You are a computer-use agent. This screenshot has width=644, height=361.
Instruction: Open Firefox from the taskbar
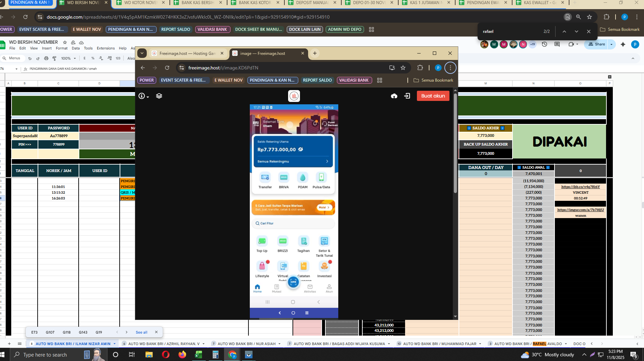point(182,355)
